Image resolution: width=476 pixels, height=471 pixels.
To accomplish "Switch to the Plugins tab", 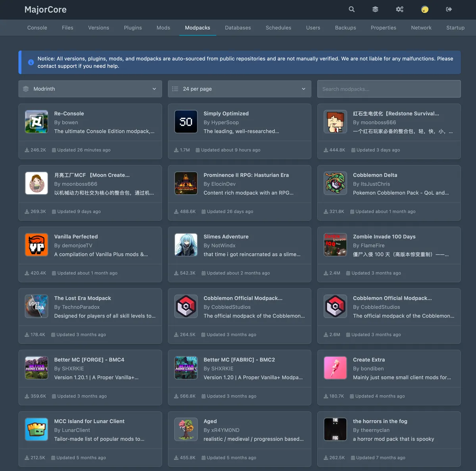I will pos(133,28).
